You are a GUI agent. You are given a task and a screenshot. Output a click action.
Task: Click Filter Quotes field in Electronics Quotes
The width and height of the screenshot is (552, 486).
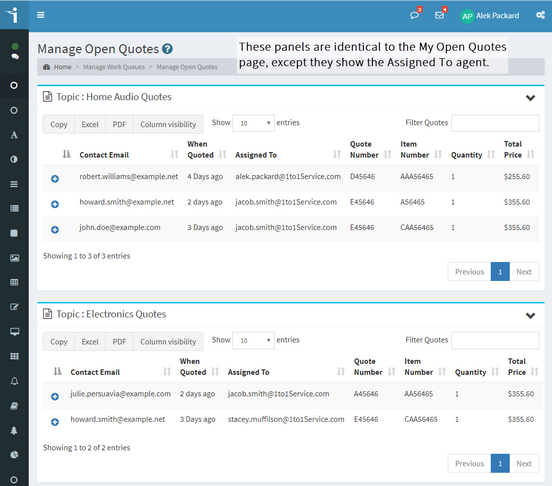495,341
